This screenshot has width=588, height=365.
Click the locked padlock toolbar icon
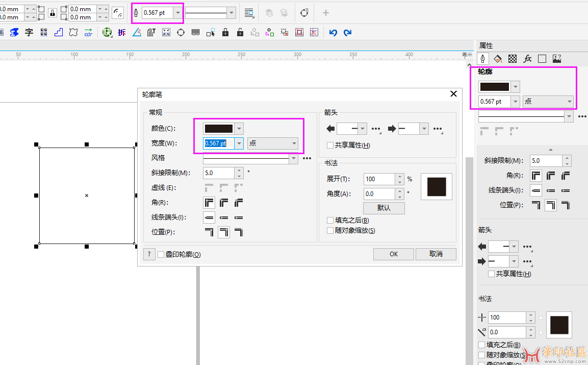point(225,33)
